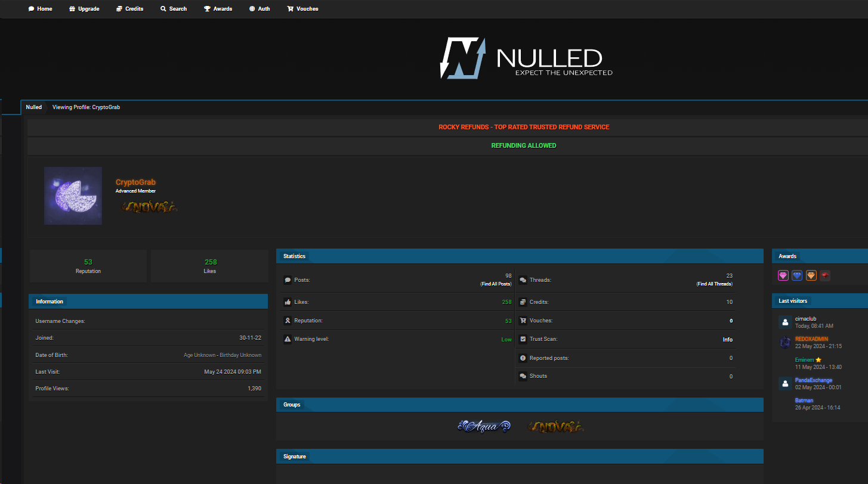Screen dimensions: 868x484
Task: Open the Search menu item
Action: pos(174,9)
